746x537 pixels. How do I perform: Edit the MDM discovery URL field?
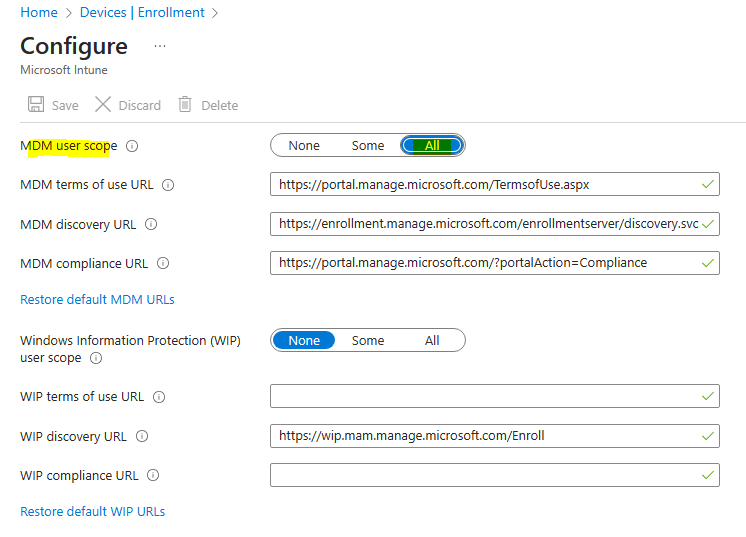pos(495,224)
